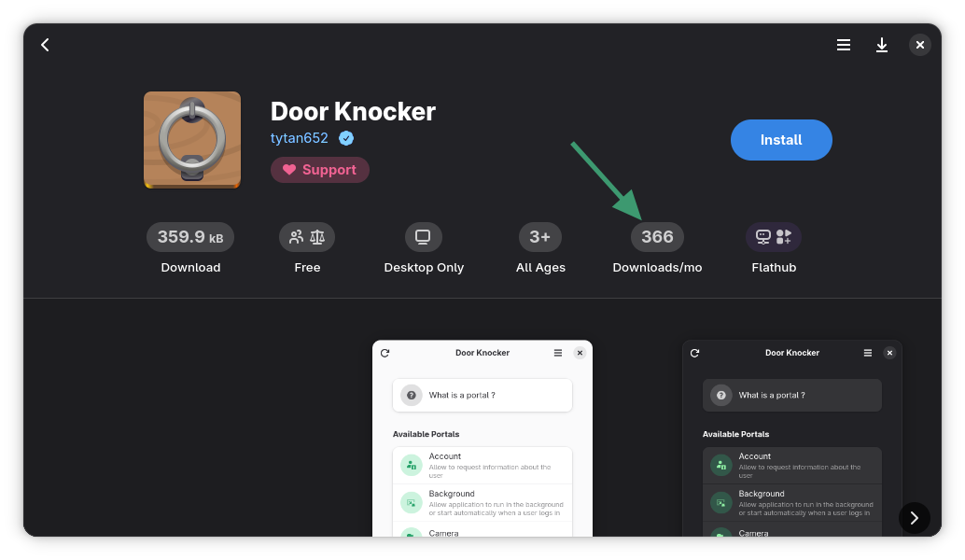Screen dimensions: 965x560
Task: Click the Desktop Only monitor icon
Action: coord(423,236)
